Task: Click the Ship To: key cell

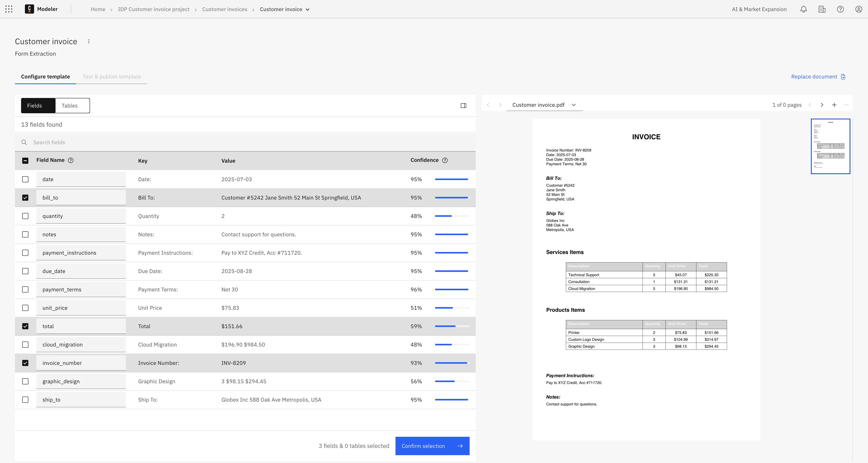Action: tap(148, 400)
